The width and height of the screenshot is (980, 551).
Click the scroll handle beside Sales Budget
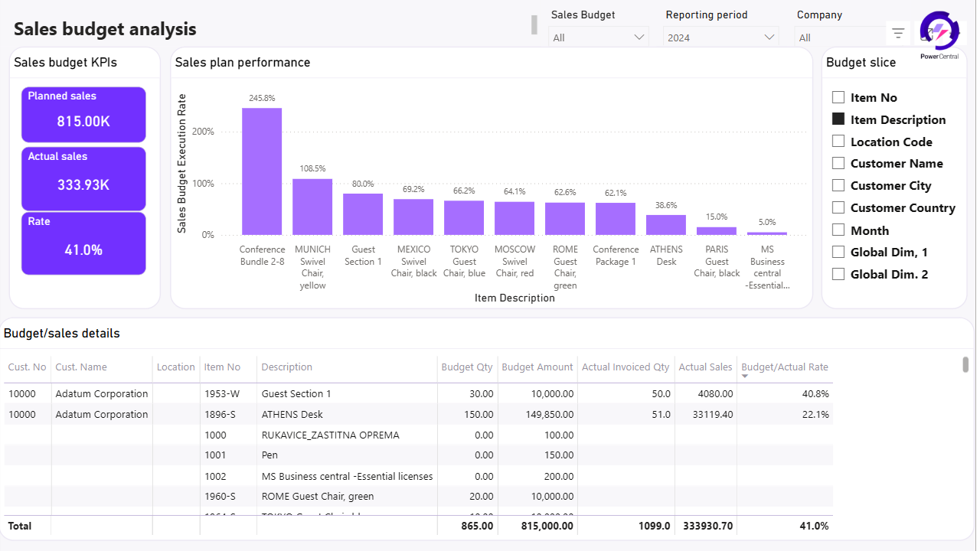pyautogui.click(x=534, y=24)
